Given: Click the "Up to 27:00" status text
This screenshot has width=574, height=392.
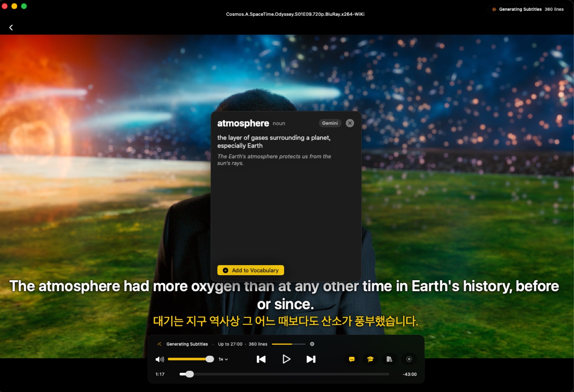Looking at the screenshot, I should click(230, 344).
